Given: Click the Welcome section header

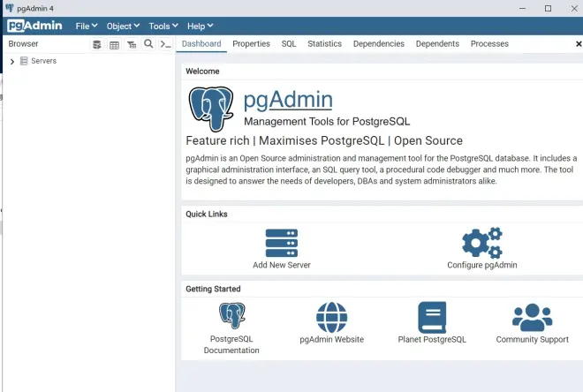Looking at the screenshot, I should [202, 72].
